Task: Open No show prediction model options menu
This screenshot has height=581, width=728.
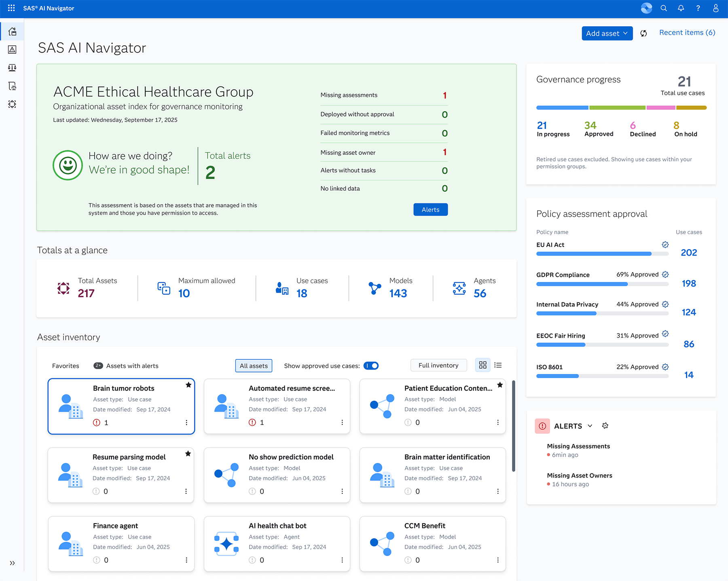Action: (342, 491)
